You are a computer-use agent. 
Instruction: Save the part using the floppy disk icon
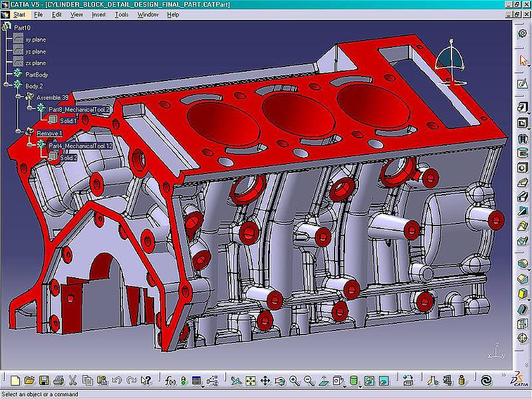(43, 381)
